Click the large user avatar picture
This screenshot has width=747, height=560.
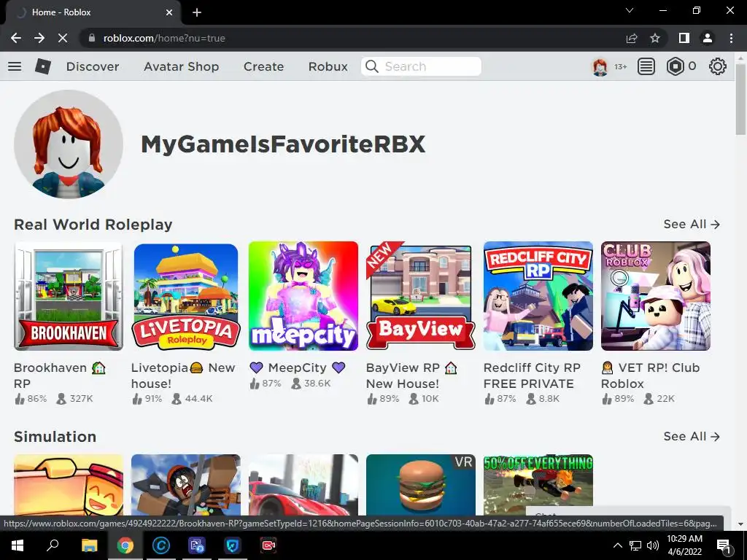(x=69, y=144)
